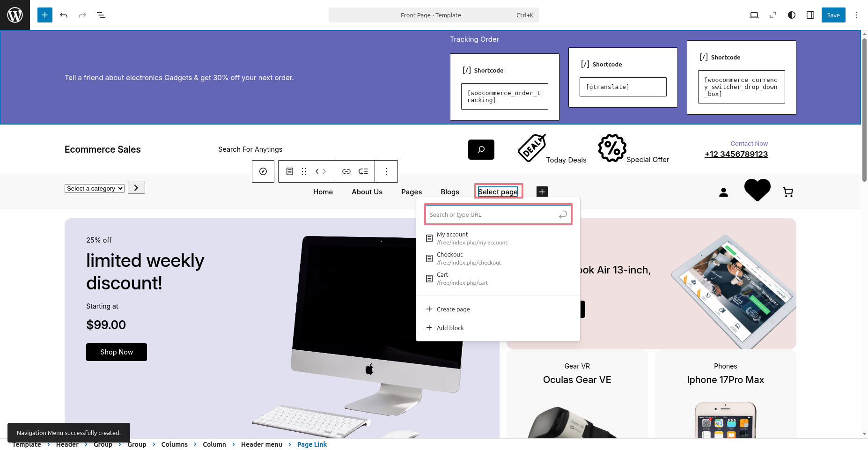The image size is (868, 450).
Task: Toggle the Styles half-circle icon
Action: [791, 15]
